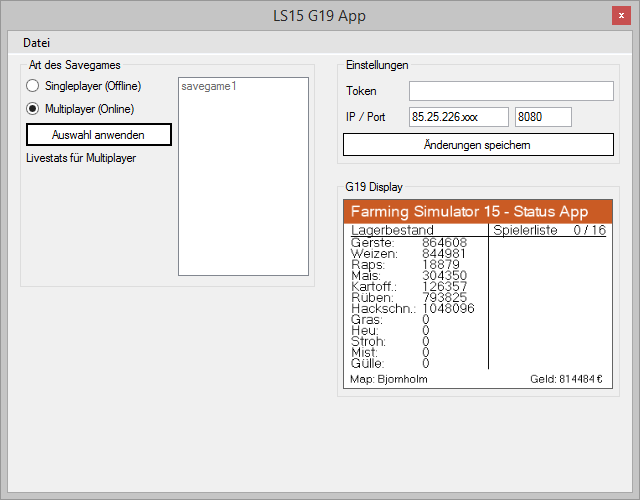This screenshot has width=640, height=500.
Task: Click the Rüben value 793825
Action: 444,298
